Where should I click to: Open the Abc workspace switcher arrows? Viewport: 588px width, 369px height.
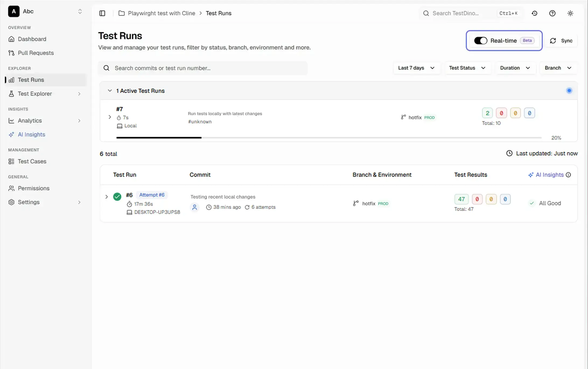pos(80,11)
